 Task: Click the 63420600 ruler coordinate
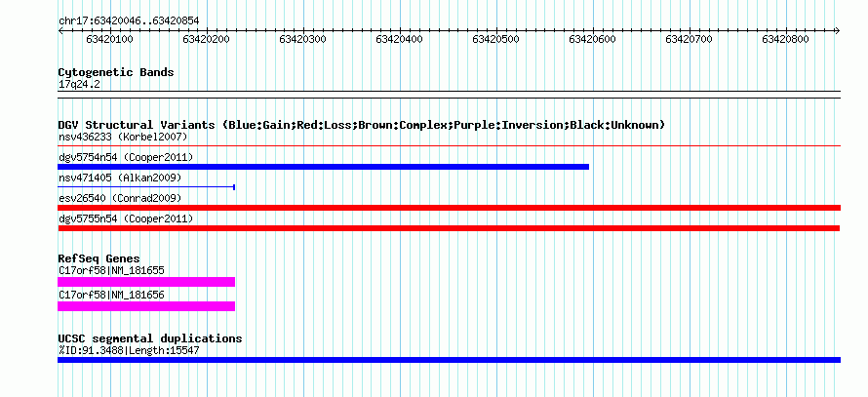593,39
